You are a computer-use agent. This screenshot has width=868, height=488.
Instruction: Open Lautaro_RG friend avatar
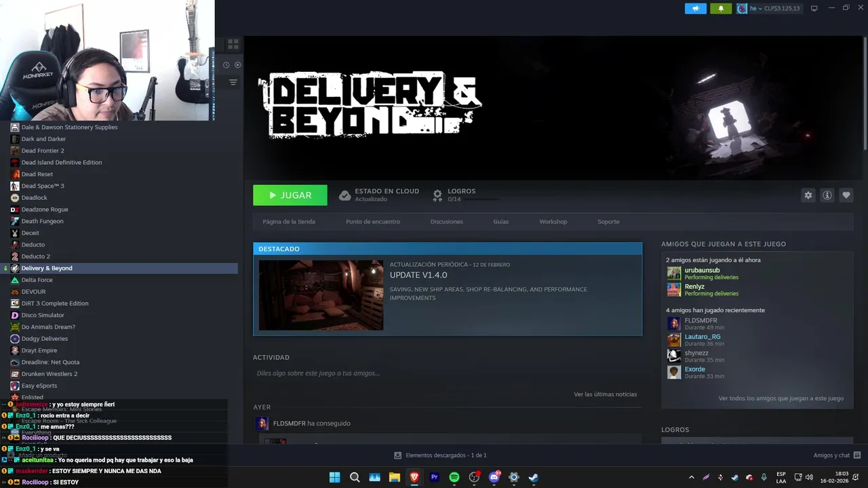(674, 340)
